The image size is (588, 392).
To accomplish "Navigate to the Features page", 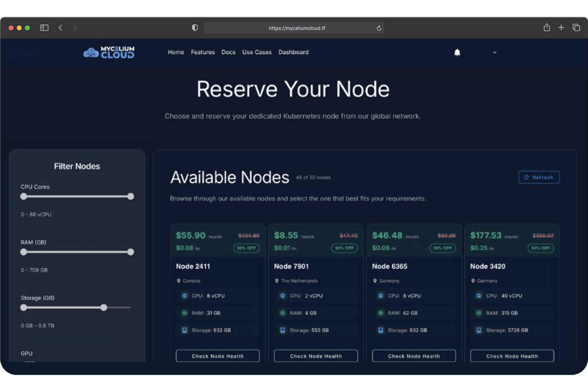I will (x=203, y=52).
